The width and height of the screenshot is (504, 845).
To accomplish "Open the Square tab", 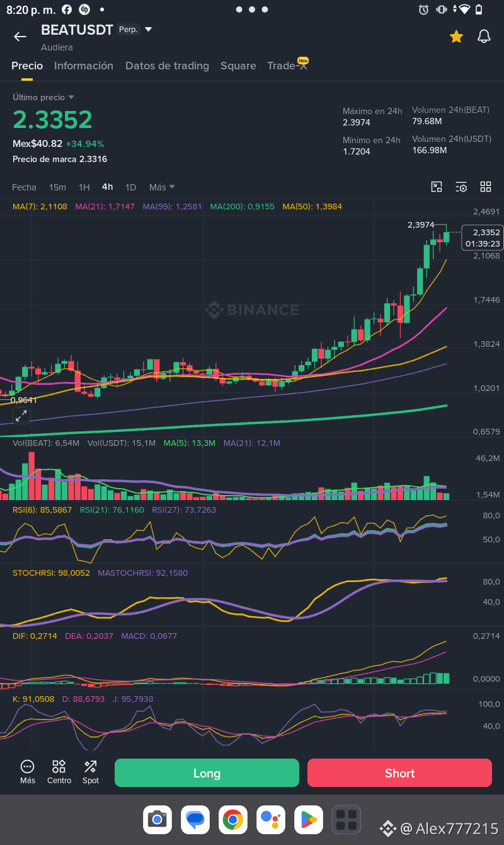I will (238, 66).
